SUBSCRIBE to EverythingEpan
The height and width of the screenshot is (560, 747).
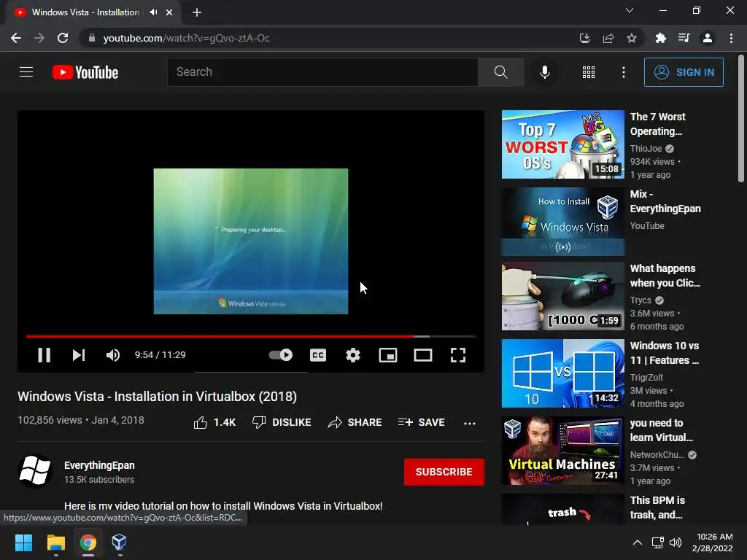click(444, 472)
